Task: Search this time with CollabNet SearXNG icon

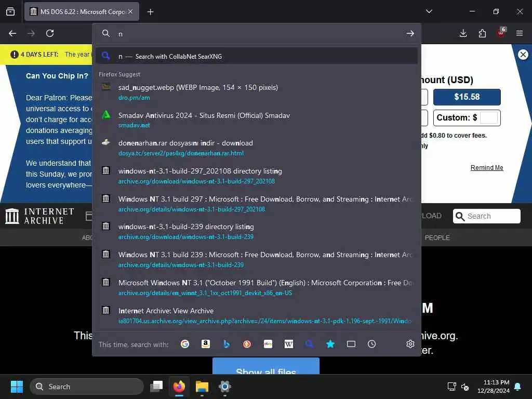Action: click(x=310, y=344)
